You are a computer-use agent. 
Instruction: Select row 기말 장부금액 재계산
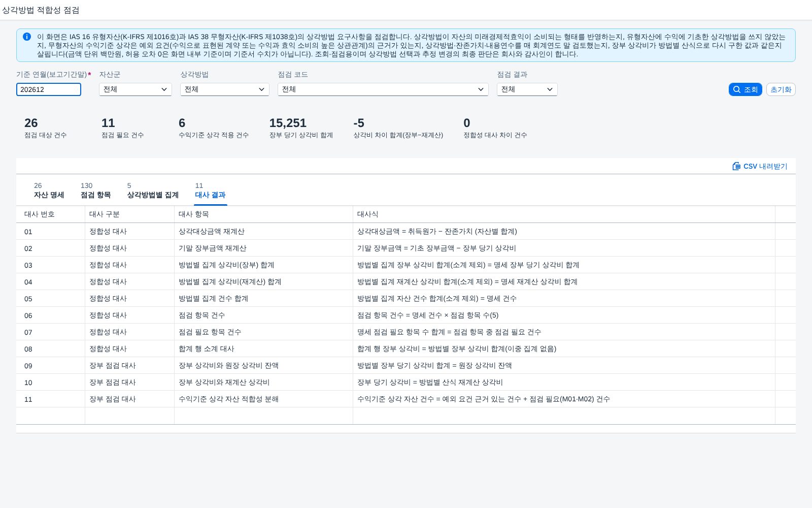(405, 248)
